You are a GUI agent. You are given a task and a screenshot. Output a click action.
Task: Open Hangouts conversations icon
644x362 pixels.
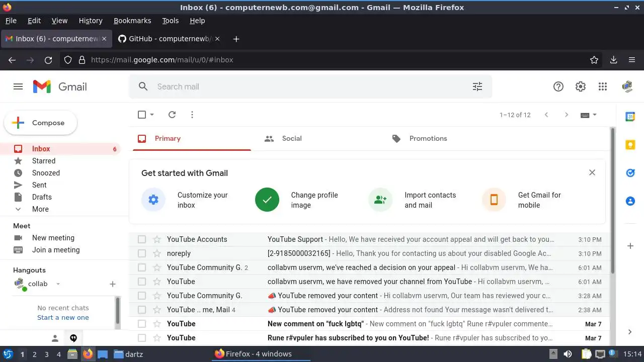[73, 338]
